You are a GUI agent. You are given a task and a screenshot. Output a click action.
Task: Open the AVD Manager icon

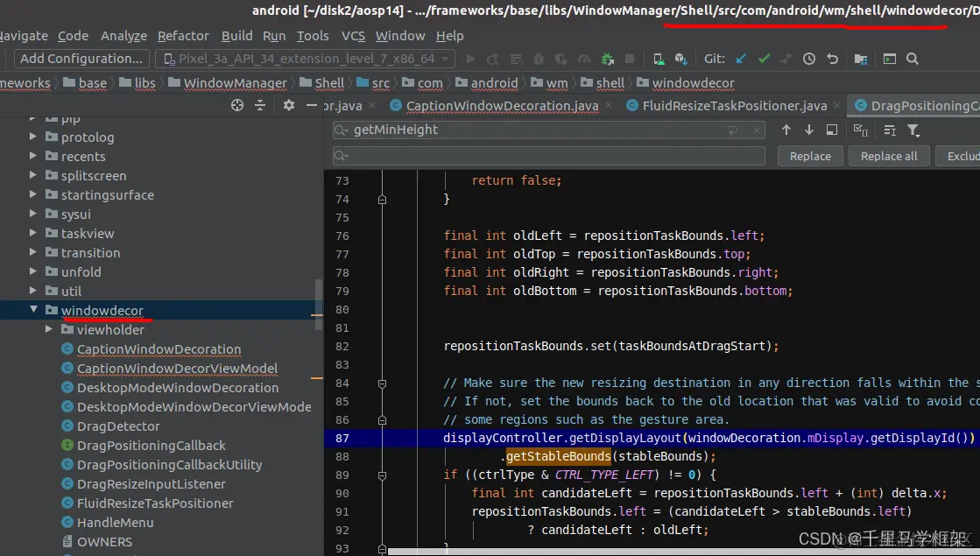(658, 59)
